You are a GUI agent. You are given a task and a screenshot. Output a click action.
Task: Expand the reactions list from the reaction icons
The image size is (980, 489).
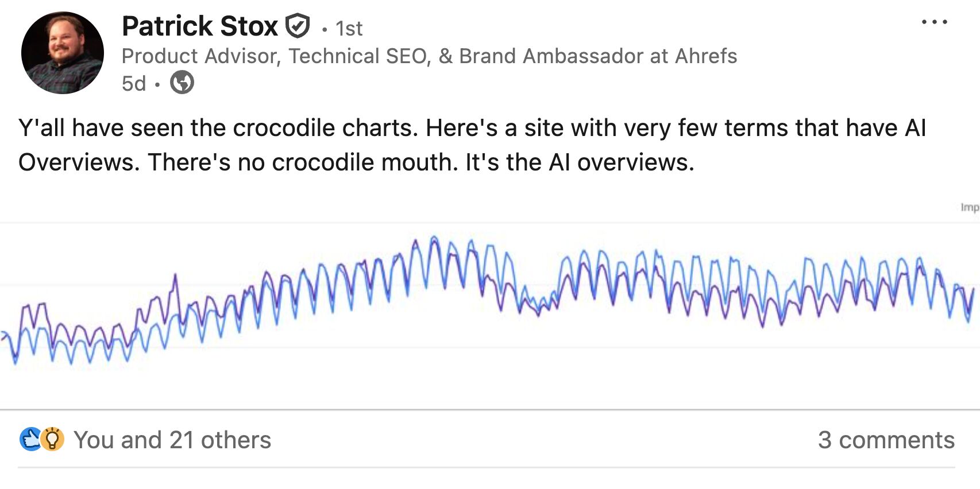40,440
